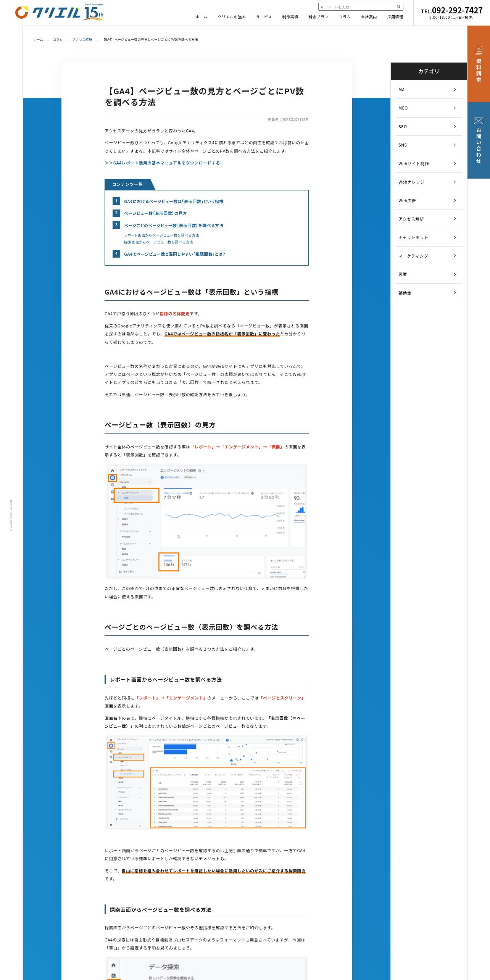Click the GA4 manual download link
This screenshot has width=490, height=980.
[x=162, y=163]
